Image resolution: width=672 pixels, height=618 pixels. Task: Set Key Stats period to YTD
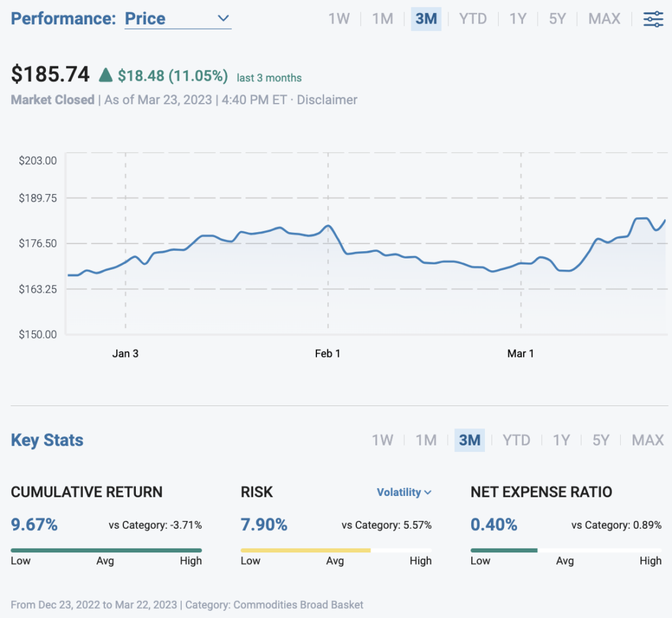click(516, 440)
